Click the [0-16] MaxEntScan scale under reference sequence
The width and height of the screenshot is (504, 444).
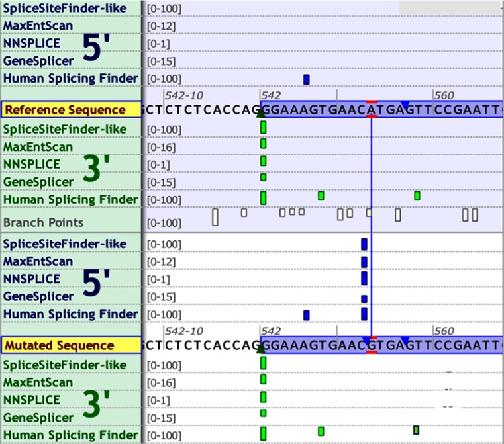click(159, 147)
